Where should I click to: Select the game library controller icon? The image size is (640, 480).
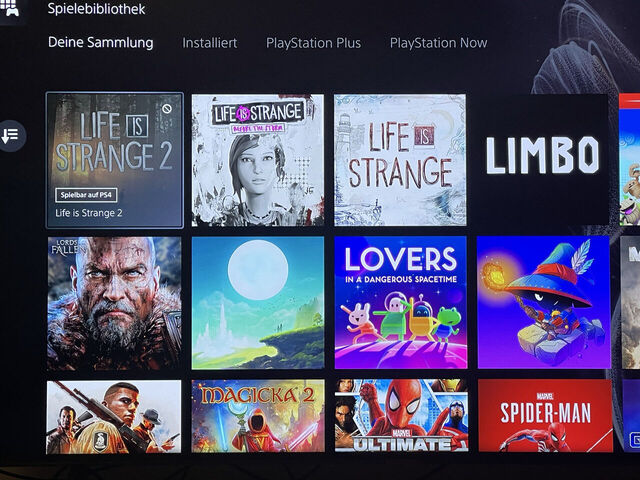click(x=9, y=8)
